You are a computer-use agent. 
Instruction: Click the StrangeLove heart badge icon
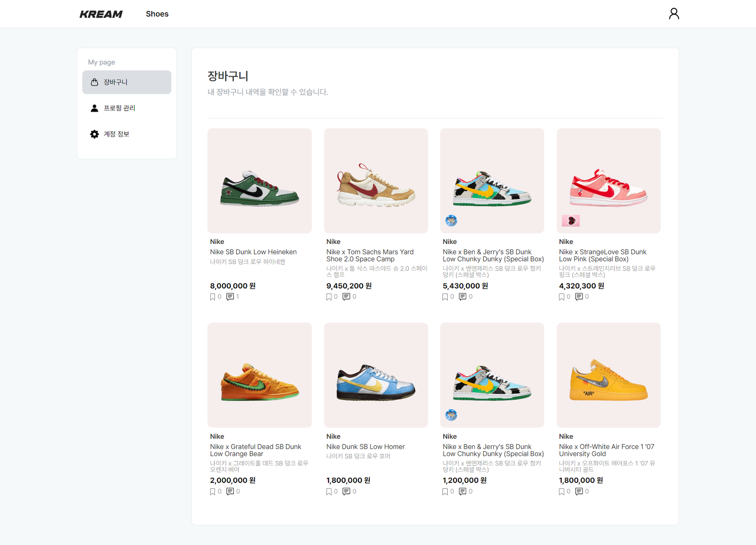pos(571,221)
